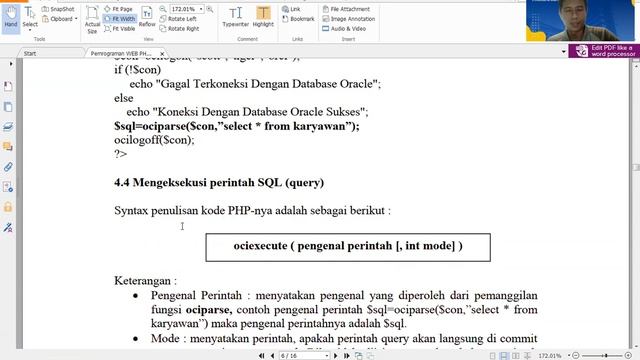The width and height of the screenshot is (640, 360).
Task: Zoom out using ribbon magnifier icon
Action: click(163, 9)
